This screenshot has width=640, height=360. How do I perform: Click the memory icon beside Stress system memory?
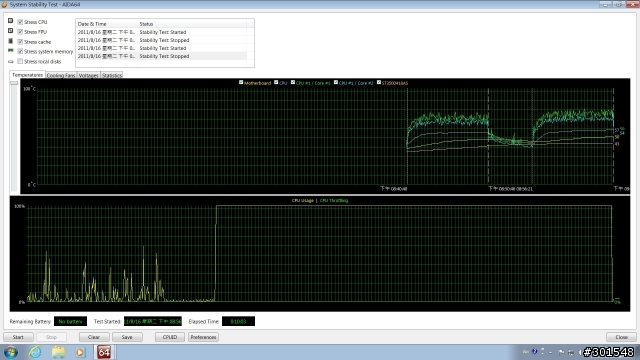pos(11,51)
